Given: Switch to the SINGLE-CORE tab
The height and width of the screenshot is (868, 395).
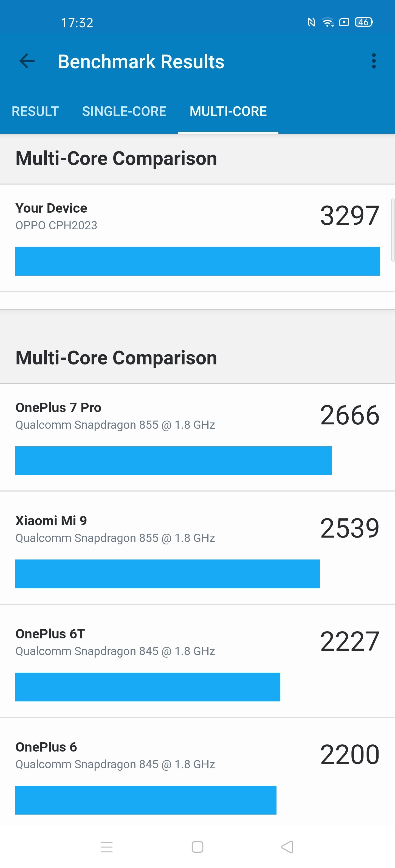Looking at the screenshot, I should point(124,111).
